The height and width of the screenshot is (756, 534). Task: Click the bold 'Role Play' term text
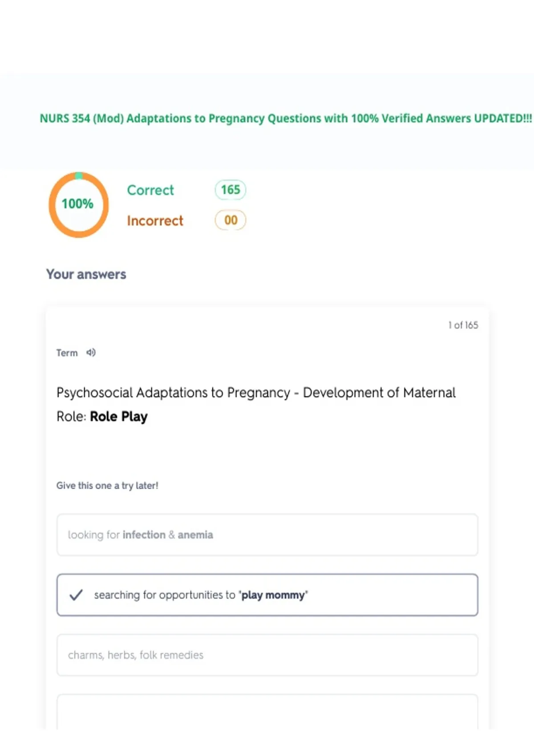click(119, 417)
